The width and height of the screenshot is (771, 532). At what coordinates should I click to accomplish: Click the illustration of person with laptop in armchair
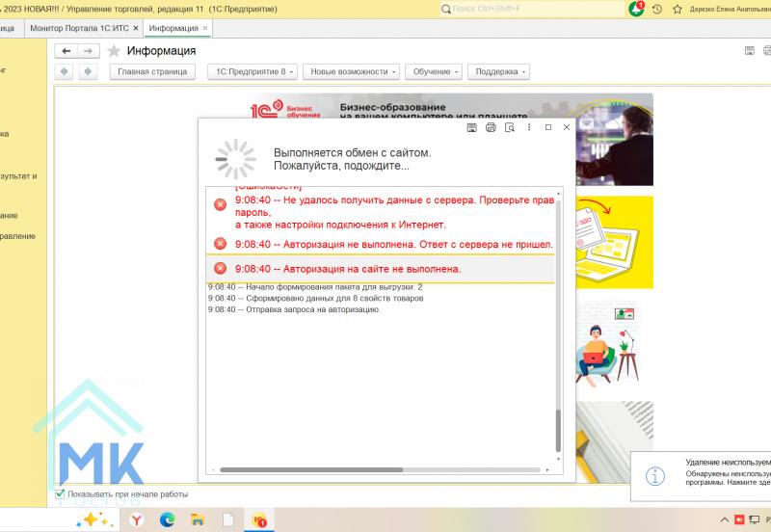[x=608, y=344]
